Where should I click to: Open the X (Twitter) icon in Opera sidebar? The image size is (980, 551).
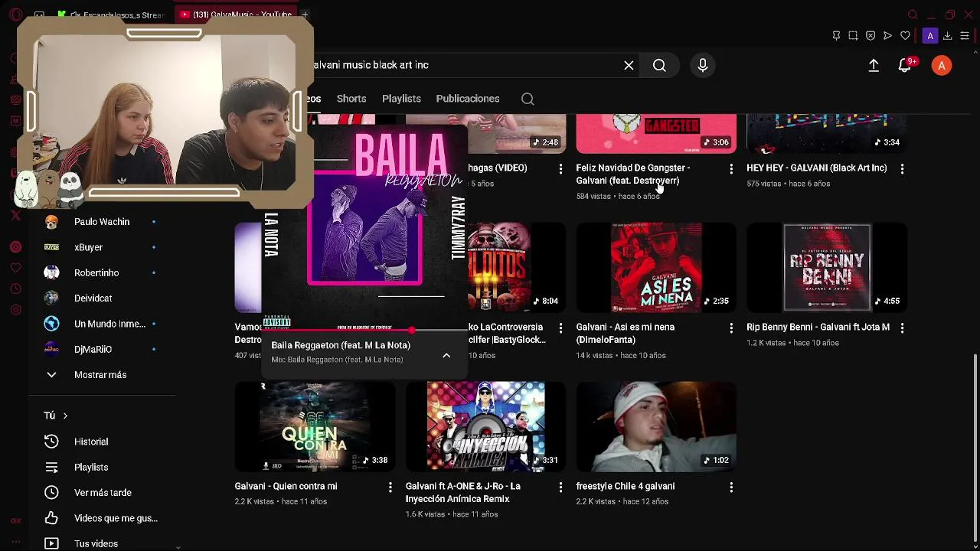point(15,216)
